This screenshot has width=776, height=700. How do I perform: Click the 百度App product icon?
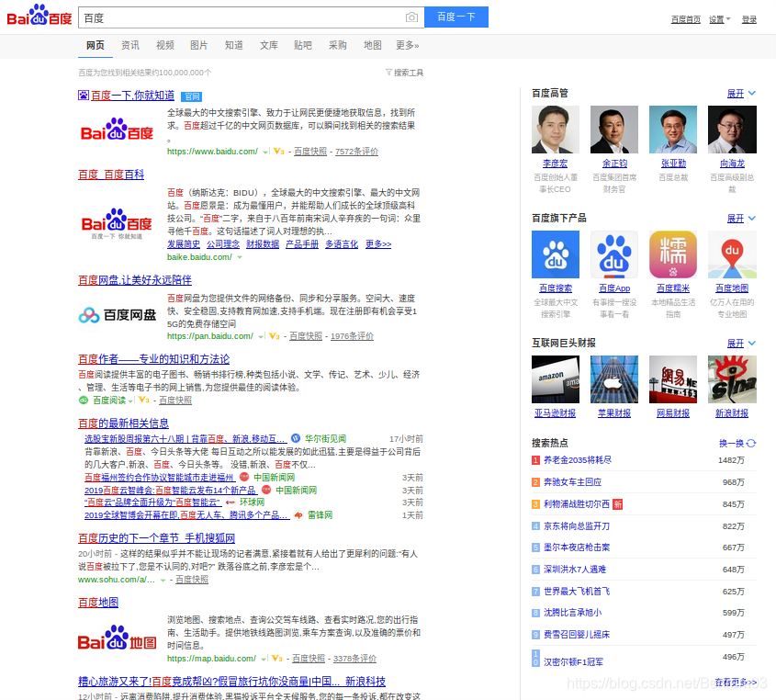[x=613, y=254]
